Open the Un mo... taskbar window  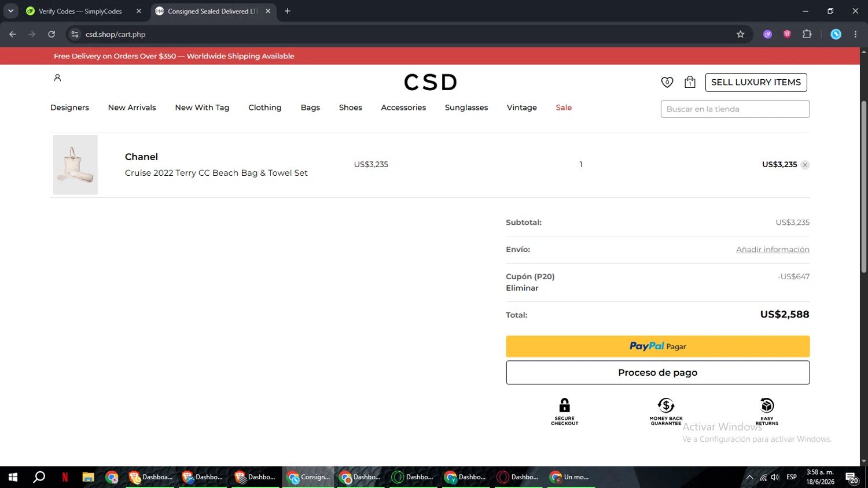point(571,477)
